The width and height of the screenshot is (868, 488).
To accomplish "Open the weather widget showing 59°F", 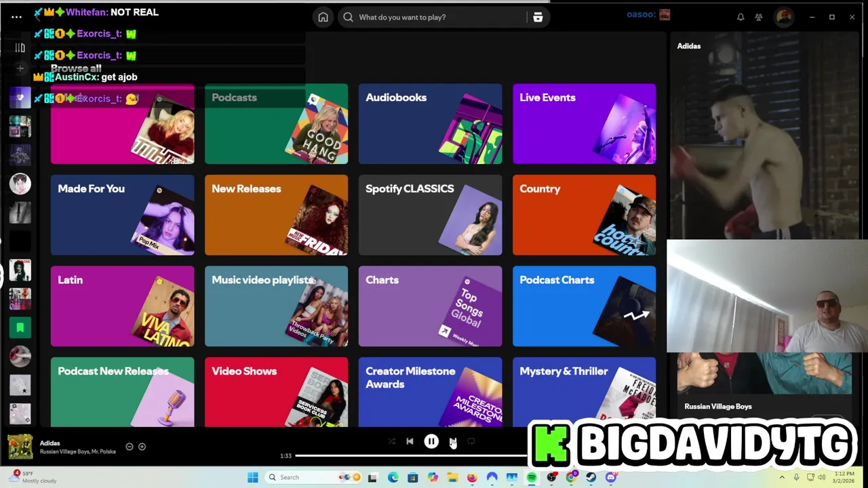I will coord(33,477).
